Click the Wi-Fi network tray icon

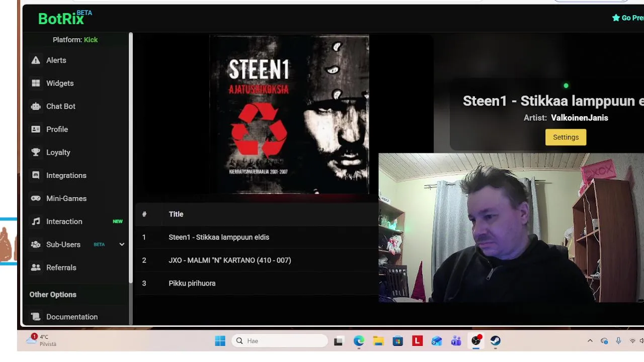click(x=632, y=341)
